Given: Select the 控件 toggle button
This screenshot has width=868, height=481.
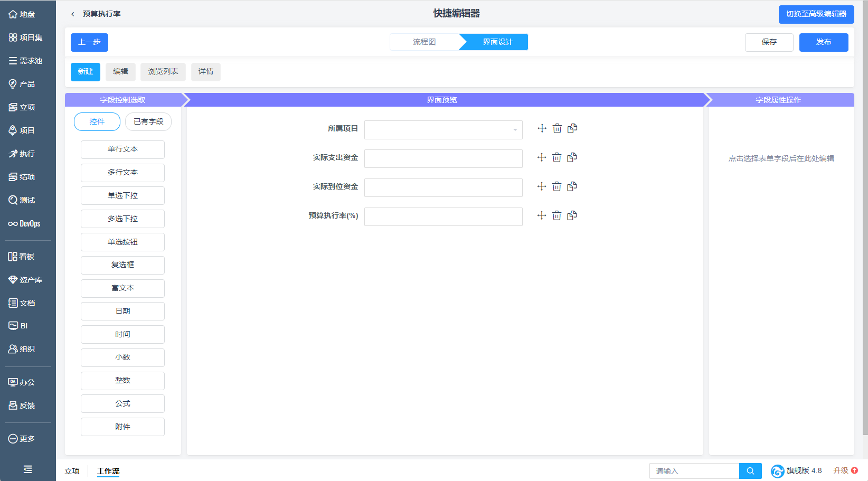Looking at the screenshot, I should click(97, 121).
